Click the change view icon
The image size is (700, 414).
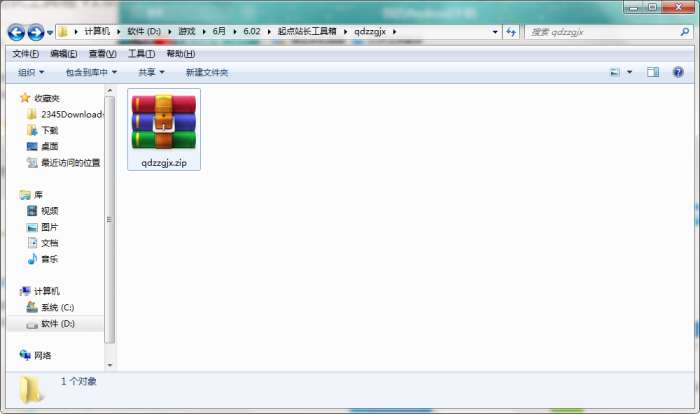click(615, 72)
